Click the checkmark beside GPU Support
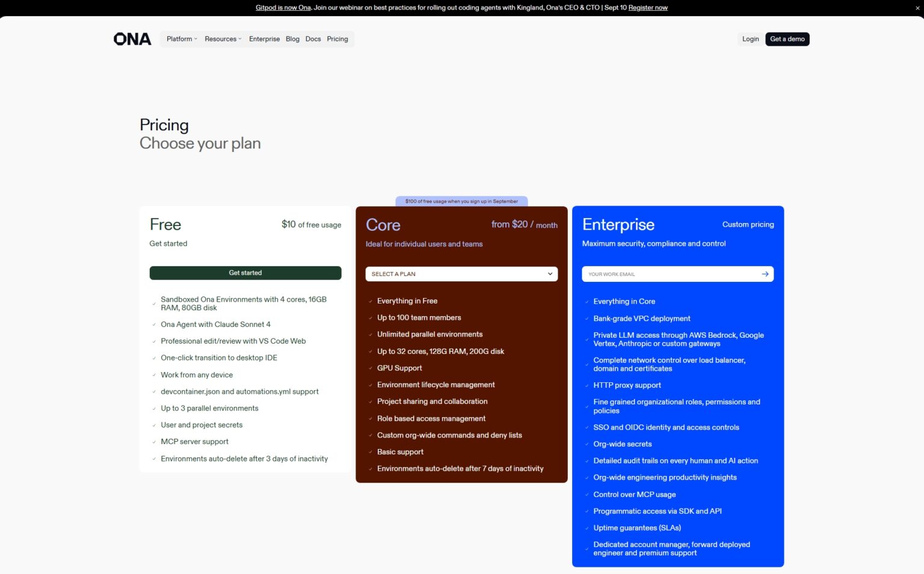Screen dimensions: 924x574 click(370, 368)
